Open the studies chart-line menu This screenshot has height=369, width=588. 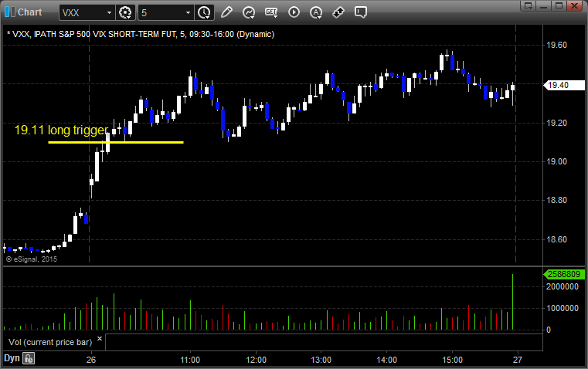249,12
